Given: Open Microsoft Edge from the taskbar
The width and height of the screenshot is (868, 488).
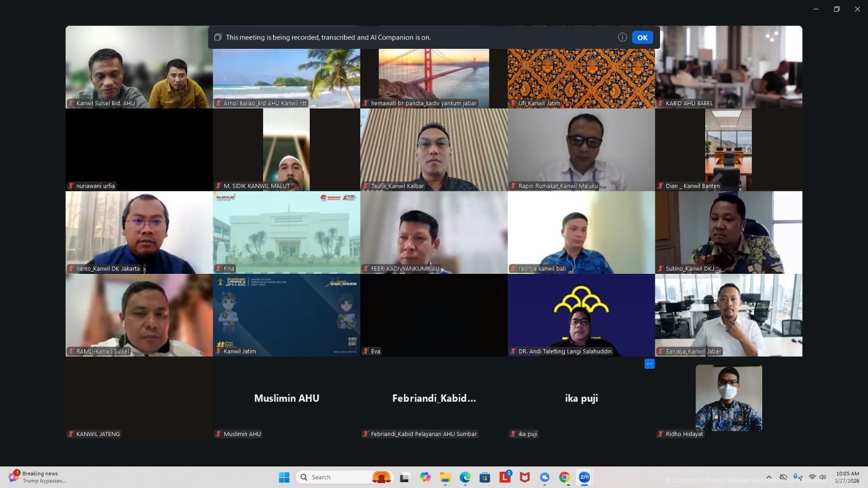Looking at the screenshot, I should (464, 477).
